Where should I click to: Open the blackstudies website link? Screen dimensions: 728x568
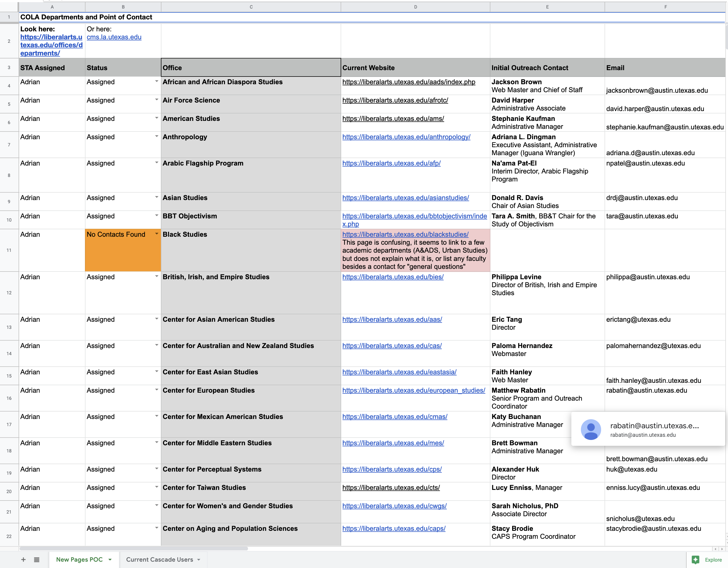tap(405, 235)
